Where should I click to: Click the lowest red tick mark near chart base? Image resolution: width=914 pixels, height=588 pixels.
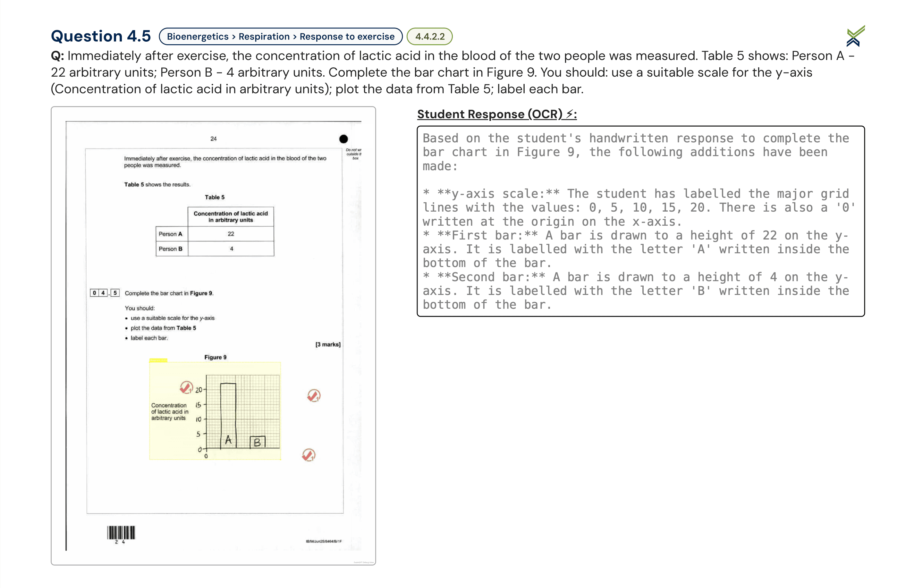click(x=308, y=455)
